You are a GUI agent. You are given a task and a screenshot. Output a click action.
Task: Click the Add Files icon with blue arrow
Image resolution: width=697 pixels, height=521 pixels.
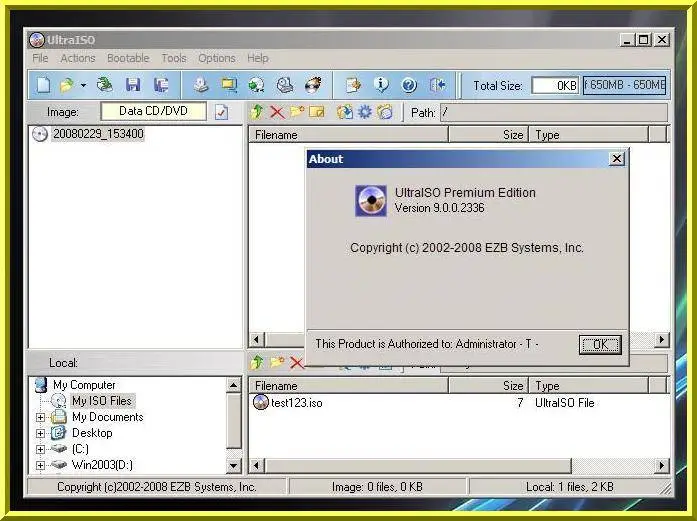coord(344,112)
